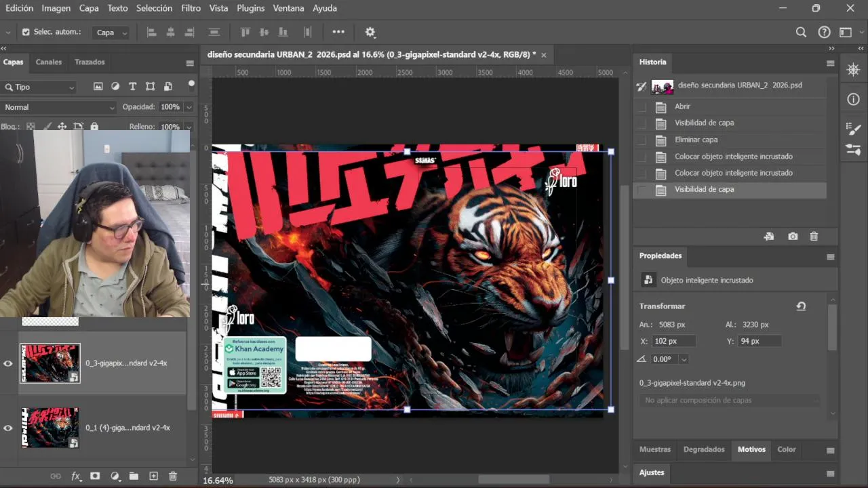Filter layers by pixel layer icon
The width and height of the screenshot is (868, 488).
(x=98, y=87)
